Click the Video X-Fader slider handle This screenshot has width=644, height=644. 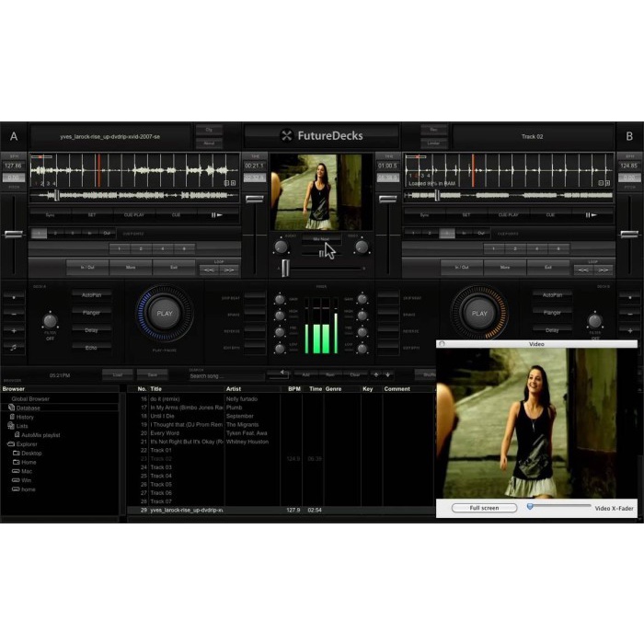point(530,507)
